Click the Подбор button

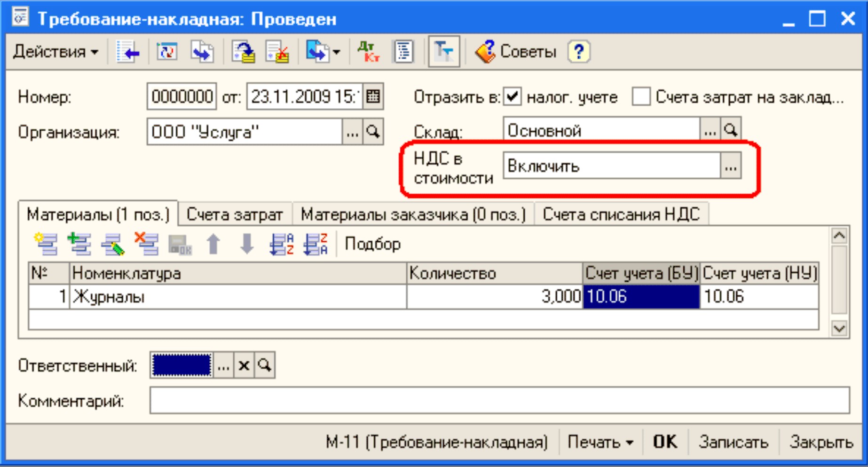(372, 244)
